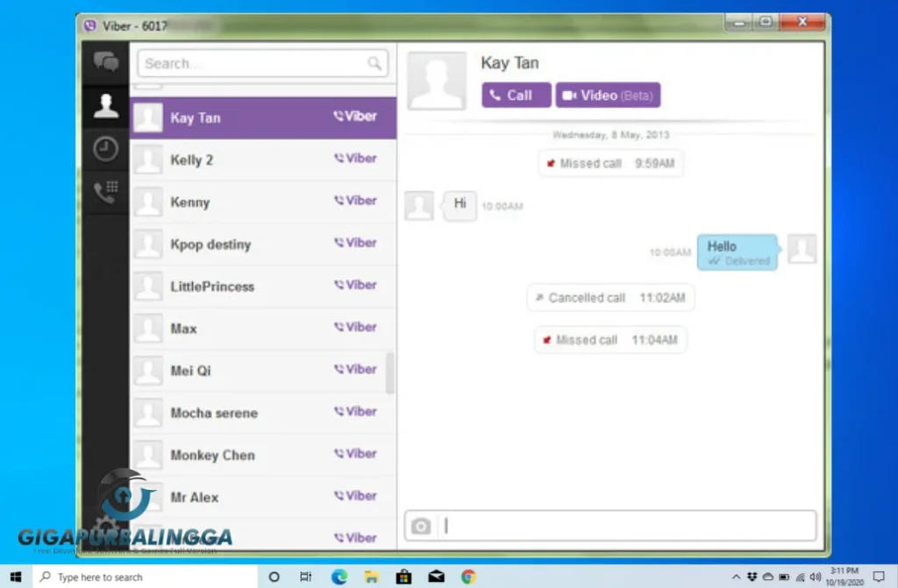Open the chats panel via speech bubbles icon

coord(105,63)
